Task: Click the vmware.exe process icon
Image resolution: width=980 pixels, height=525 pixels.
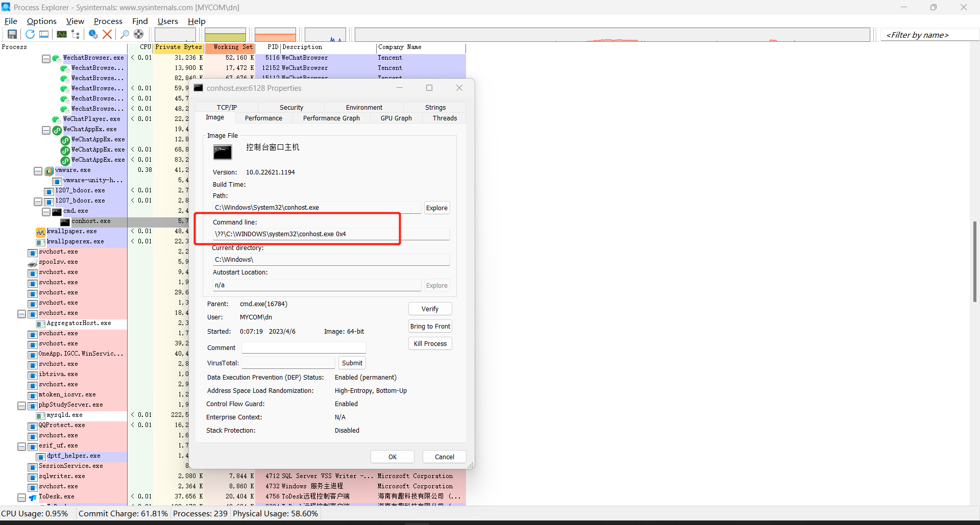Action: [x=49, y=171]
